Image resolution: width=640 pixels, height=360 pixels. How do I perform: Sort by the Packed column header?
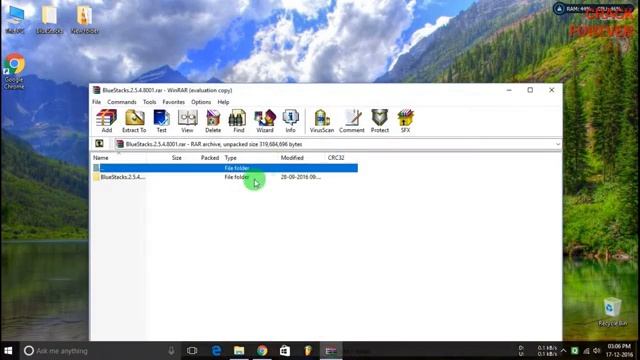pyautogui.click(x=210, y=158)
